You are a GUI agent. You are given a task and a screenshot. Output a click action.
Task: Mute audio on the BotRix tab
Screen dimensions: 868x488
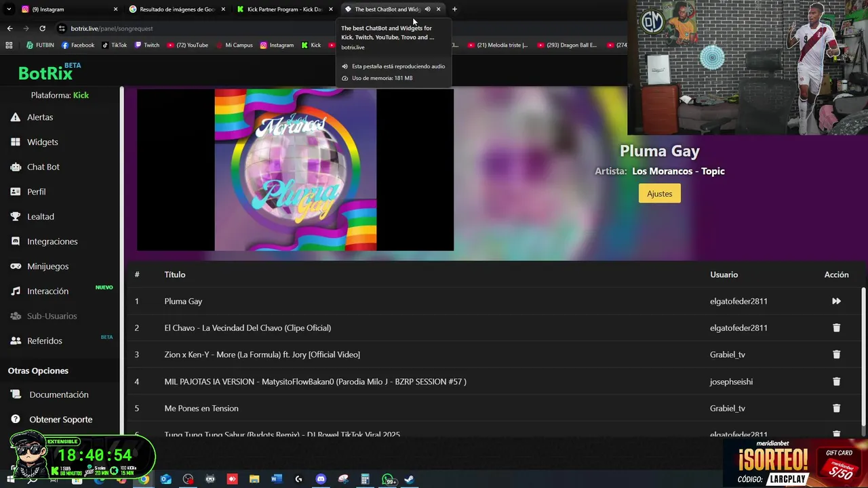(x=427, y=9)
